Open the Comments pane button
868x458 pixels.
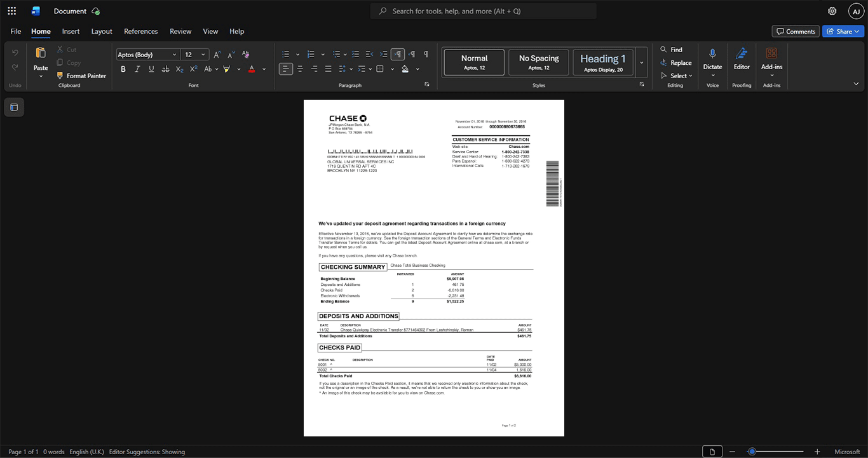click(796, 31)
